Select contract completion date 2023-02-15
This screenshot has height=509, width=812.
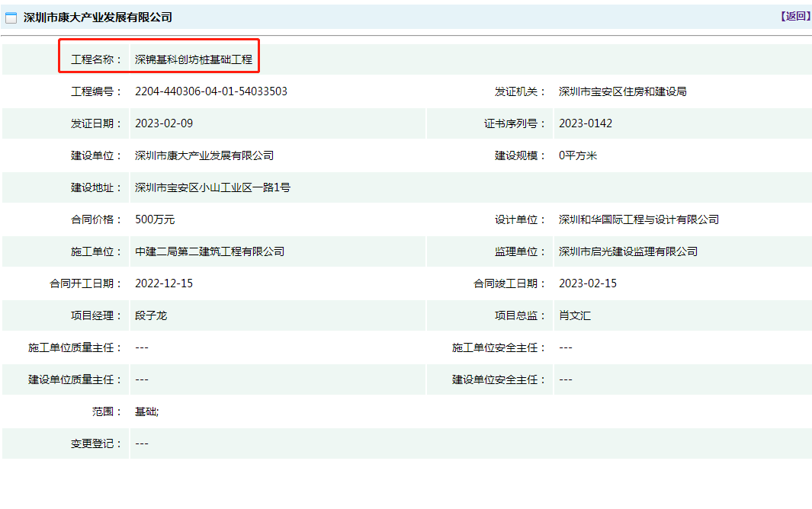pos(588,283)
